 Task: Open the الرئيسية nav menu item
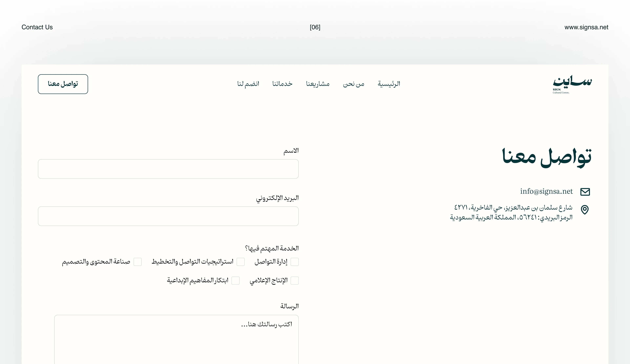[x=389, y=84]
